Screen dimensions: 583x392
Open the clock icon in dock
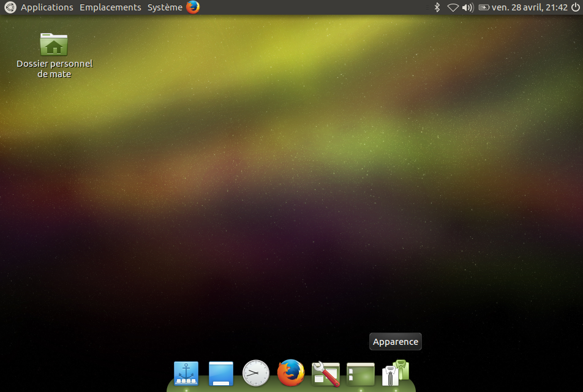(x=256, y=373)
